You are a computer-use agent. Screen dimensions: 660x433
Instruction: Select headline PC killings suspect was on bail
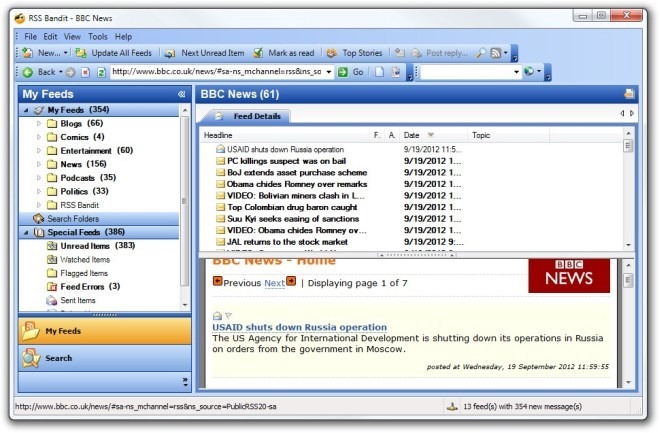(x=287, y=161)
